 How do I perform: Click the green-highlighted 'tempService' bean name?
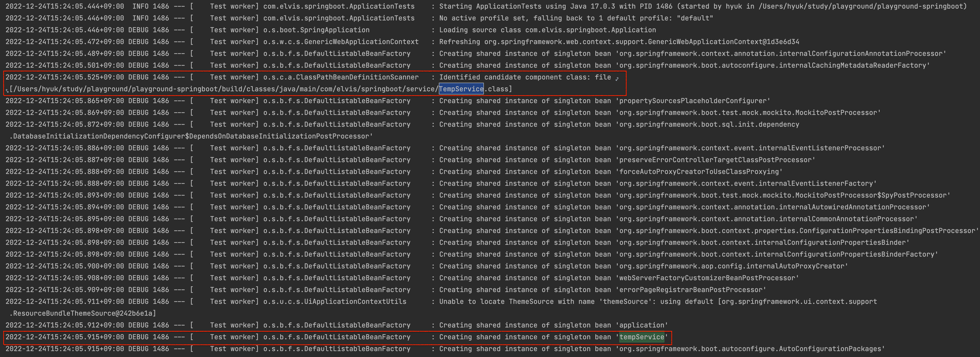(642, 337)
